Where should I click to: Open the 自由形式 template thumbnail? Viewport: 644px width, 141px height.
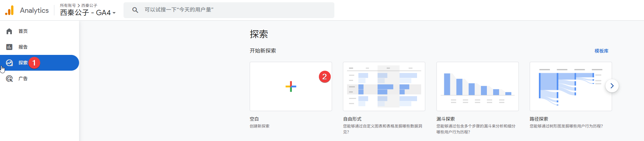point(384,86)
